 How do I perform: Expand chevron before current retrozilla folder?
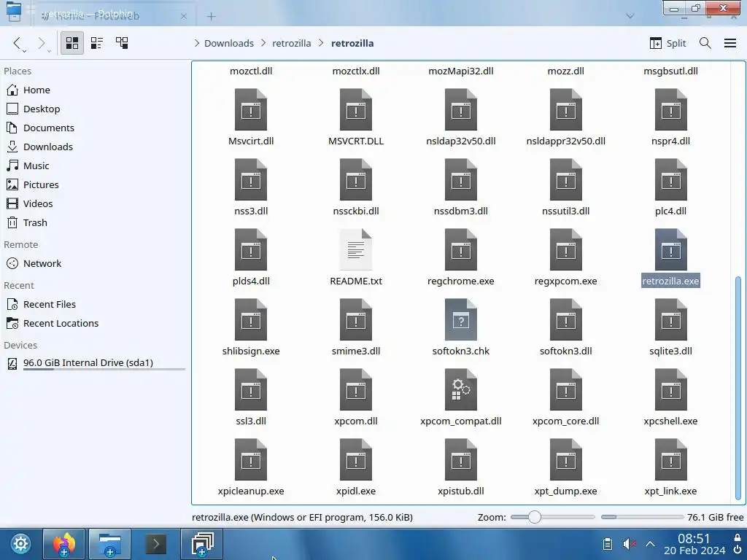click(321, 43)
